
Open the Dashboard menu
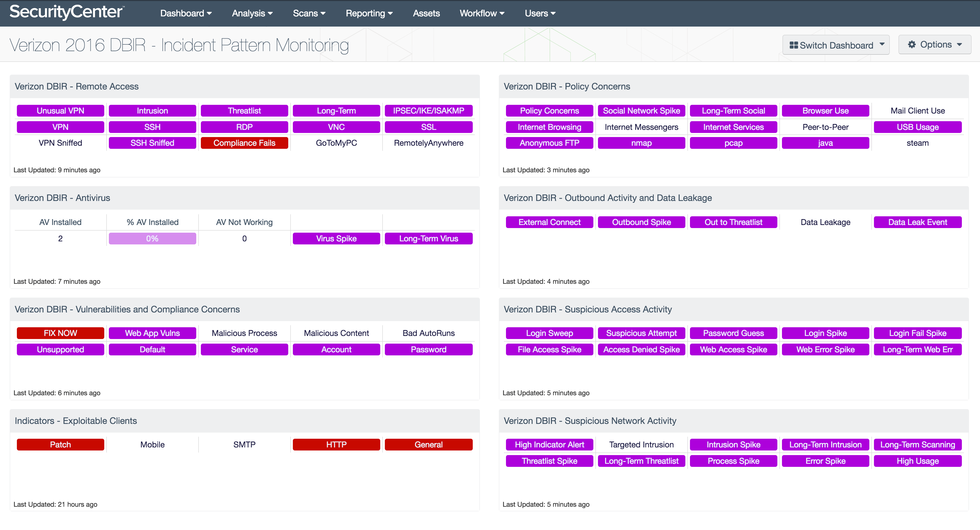[x=186, y=13]
